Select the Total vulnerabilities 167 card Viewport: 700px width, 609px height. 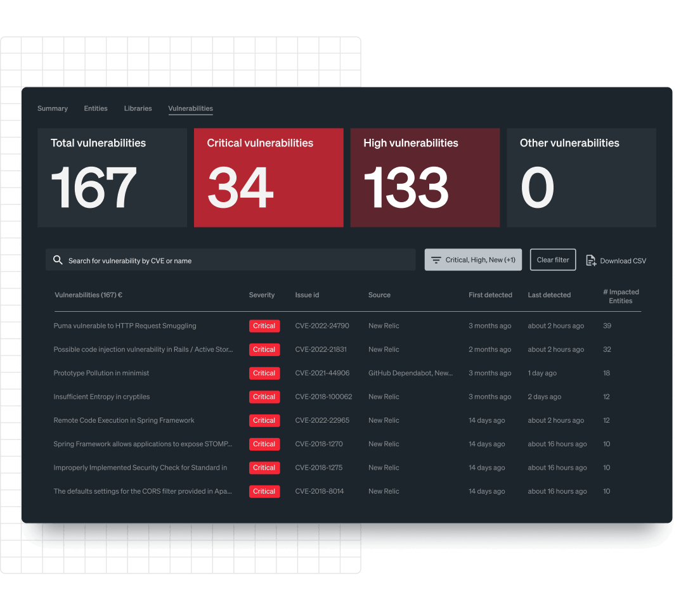pos(112,177)
